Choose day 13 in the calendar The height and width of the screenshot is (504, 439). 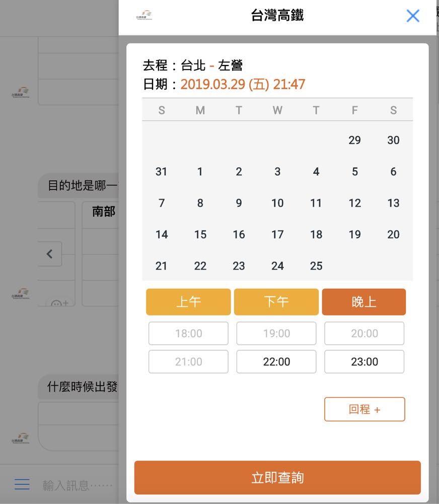coord(393,203)
